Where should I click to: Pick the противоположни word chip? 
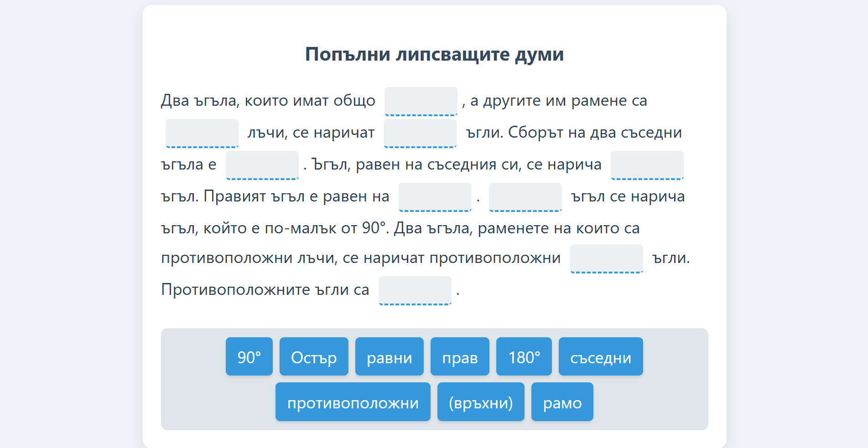click(x=353, y=402)
